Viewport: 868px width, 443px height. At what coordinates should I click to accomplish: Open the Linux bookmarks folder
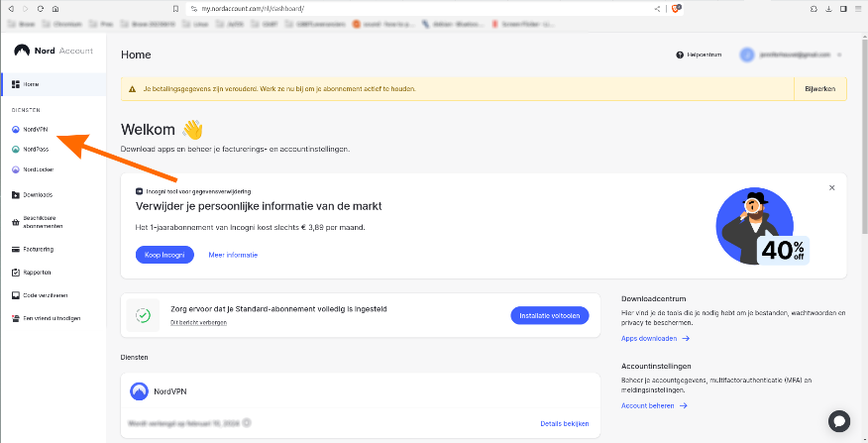195,25
